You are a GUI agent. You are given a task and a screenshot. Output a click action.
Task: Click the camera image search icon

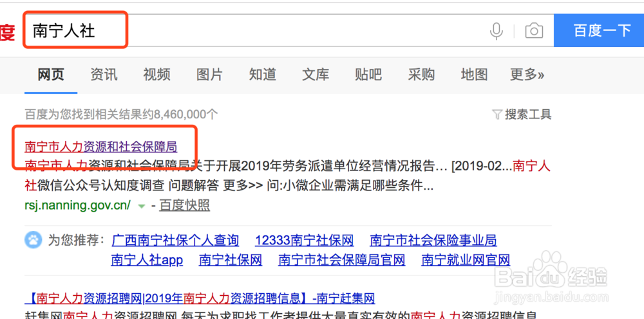tap(534, 31)
